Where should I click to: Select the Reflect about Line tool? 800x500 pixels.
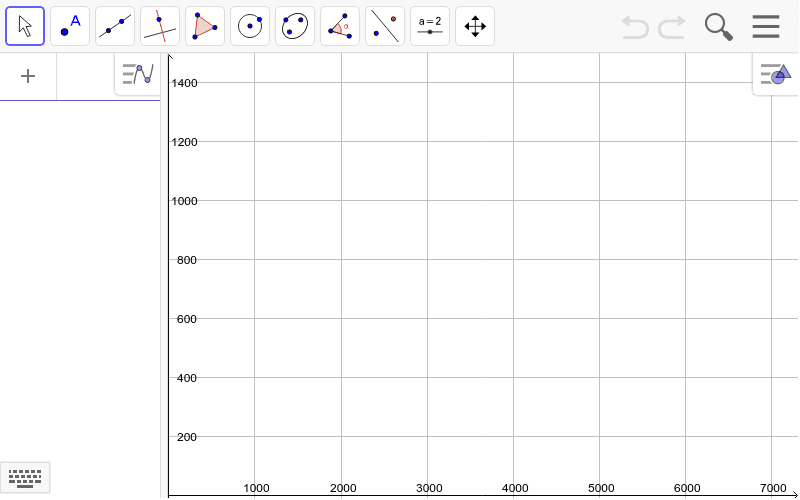tap(385, 26)
